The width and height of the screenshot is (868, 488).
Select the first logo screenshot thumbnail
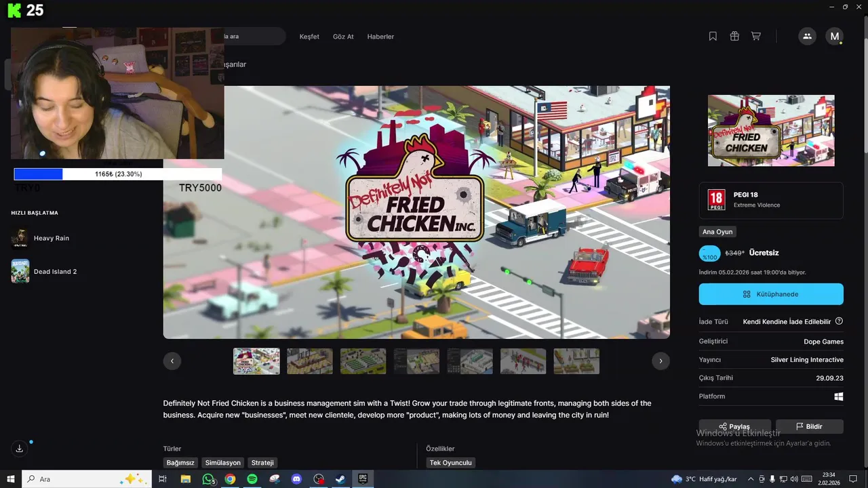(x=256, y=361)
